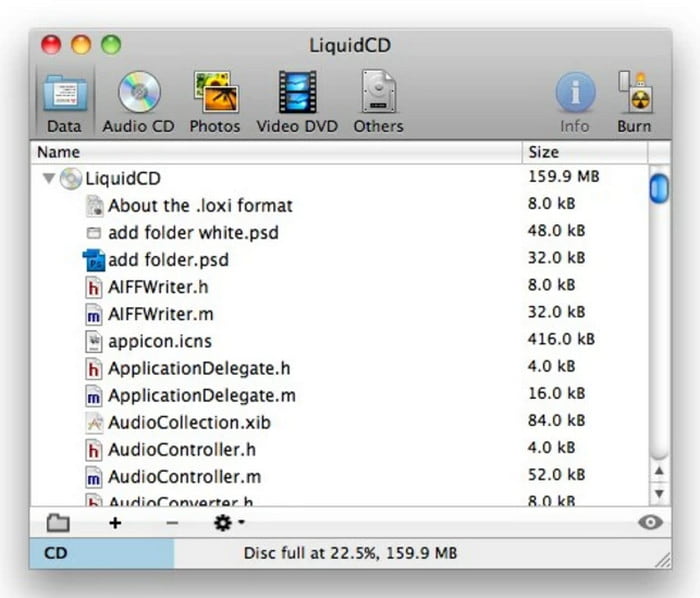Collapse the LiquidCD disc tree
This screenshot has height=598, width=700.
pos(49,179)
